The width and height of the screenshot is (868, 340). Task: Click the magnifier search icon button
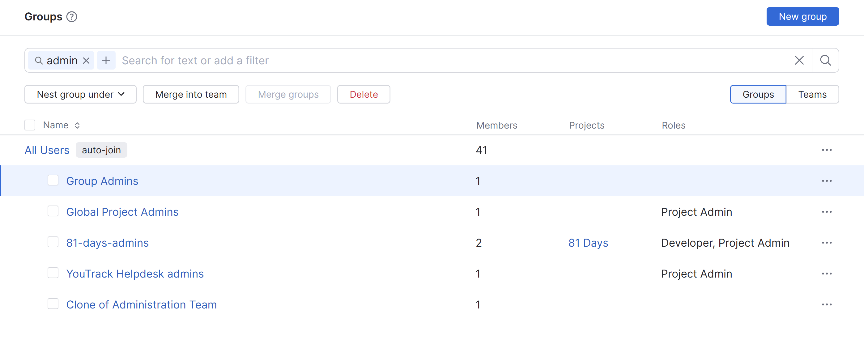click(825, 60)
